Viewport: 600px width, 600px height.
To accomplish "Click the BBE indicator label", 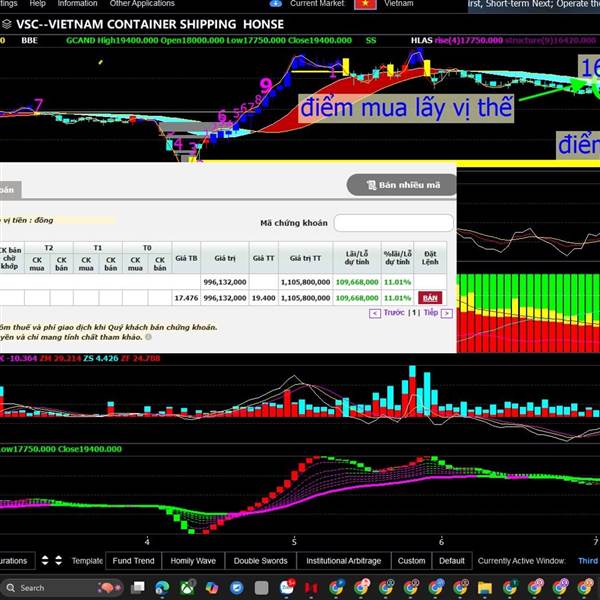I will 29,41.
